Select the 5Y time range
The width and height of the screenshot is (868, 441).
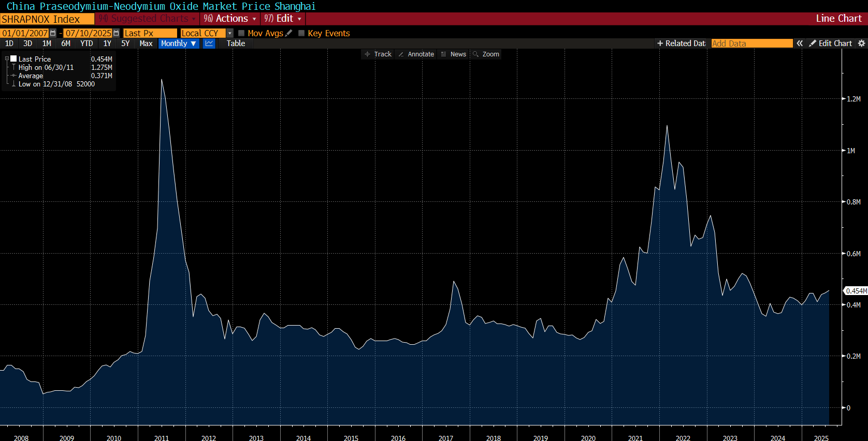click(125, 43)
